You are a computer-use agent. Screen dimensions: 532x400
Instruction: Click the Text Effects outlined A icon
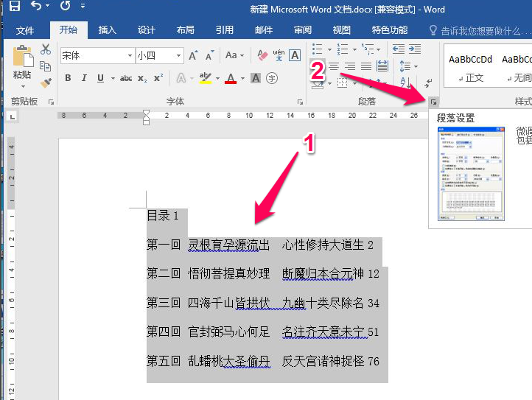click(181, 78)
